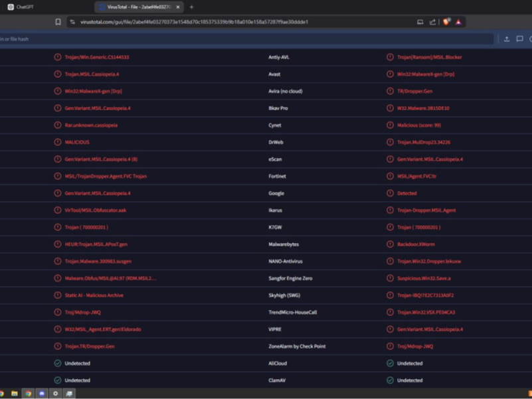Click Malicious (score: 99) result
The image size is (532, 399).
419,125
